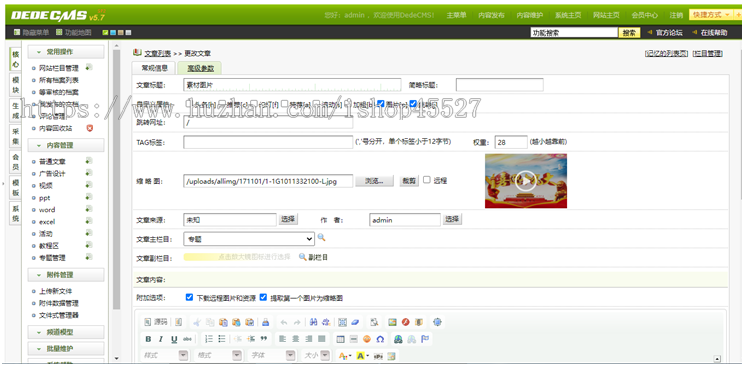Click the select all icon in editor
Viewport: 744px width, 366px height.
(x=342, y=322)
